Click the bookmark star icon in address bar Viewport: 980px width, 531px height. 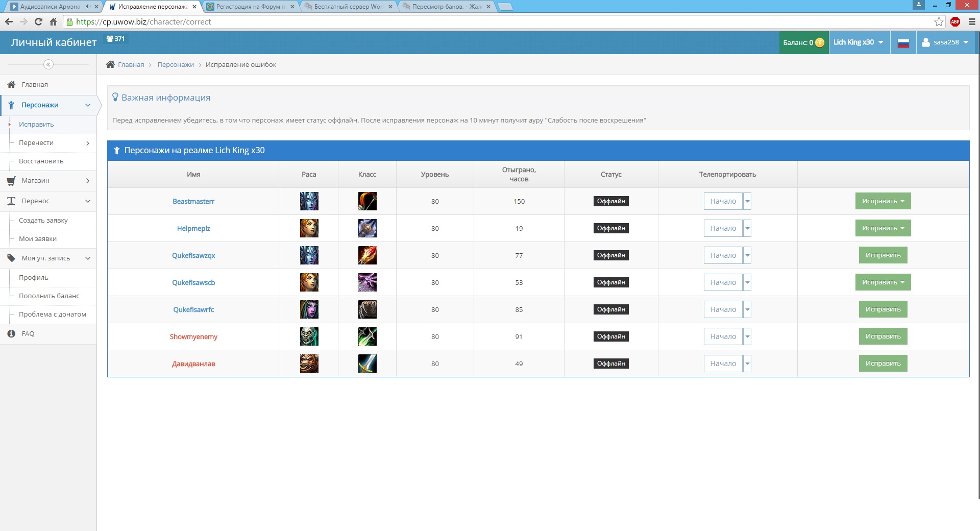(x=939, y=22)
